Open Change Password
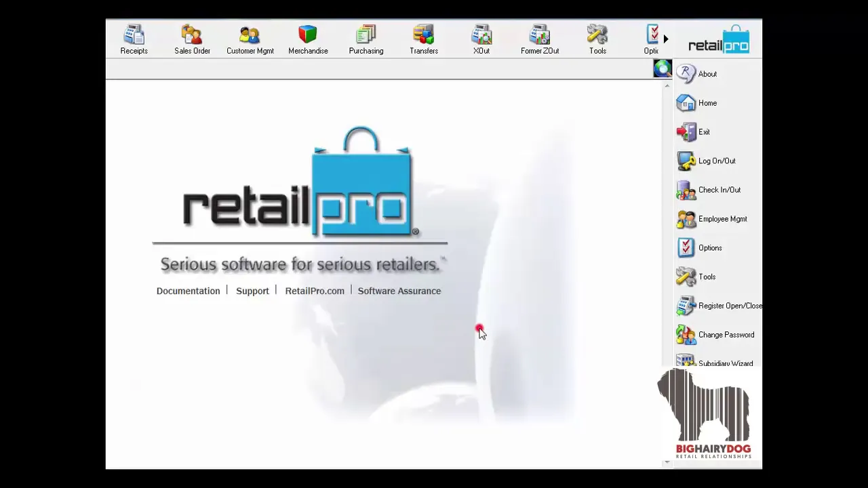Image resolution: width=868 pixels, height=488 pixels. pos(715,335)
